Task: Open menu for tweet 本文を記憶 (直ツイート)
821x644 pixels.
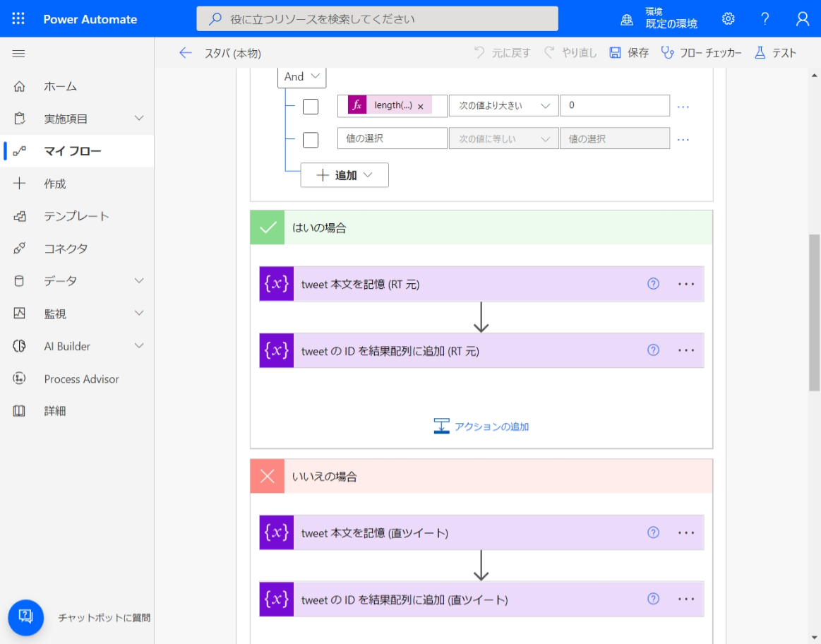Action: [x=686, y=532]
